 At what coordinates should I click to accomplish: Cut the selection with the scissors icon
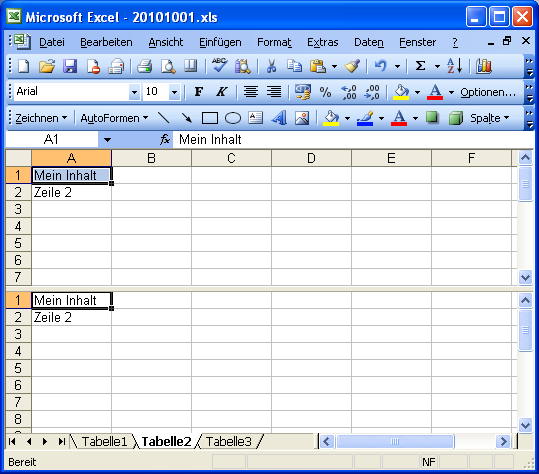271,66
